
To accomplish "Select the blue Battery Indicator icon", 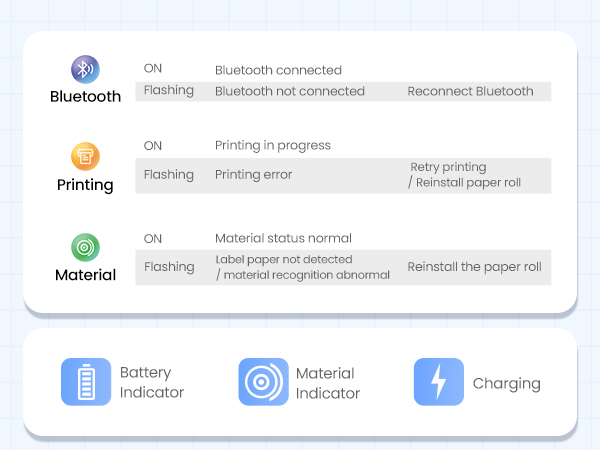I will point(86,382).
